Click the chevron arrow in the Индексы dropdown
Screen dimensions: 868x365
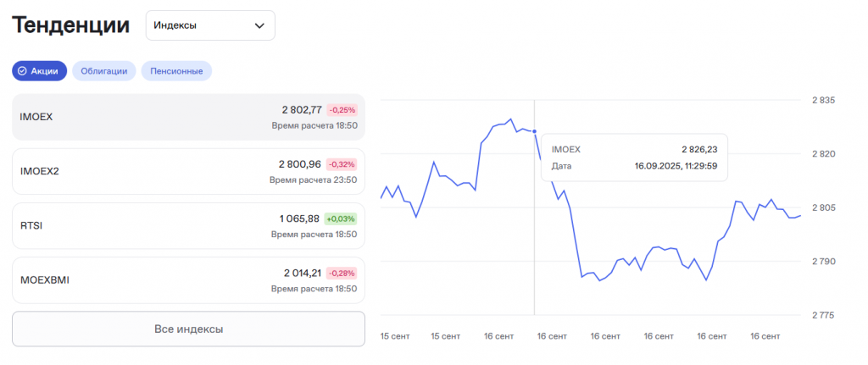pos(259,25)
